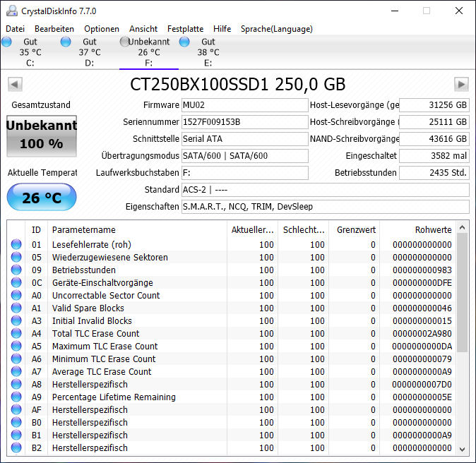Click NAND-Schreibvorgänge value 43616 GB
The height and width of the screenshot is (463, 476).
[x=434, y=139]
